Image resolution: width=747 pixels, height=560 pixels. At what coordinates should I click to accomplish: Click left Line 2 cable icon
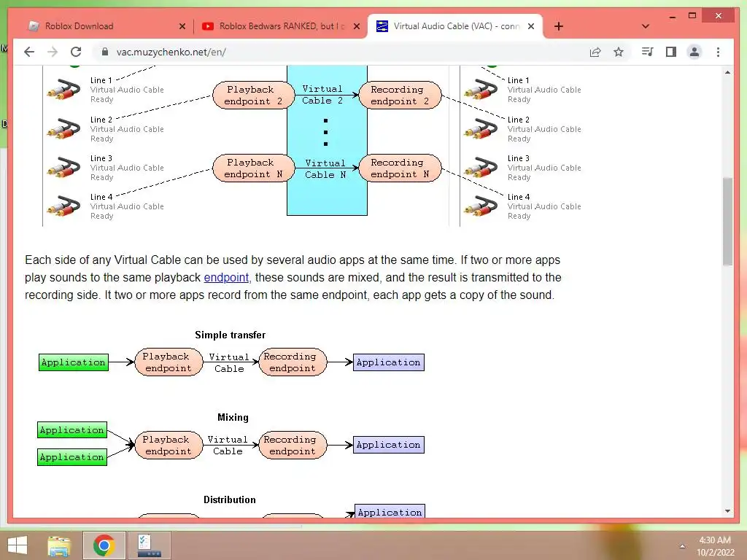[63, 128]
